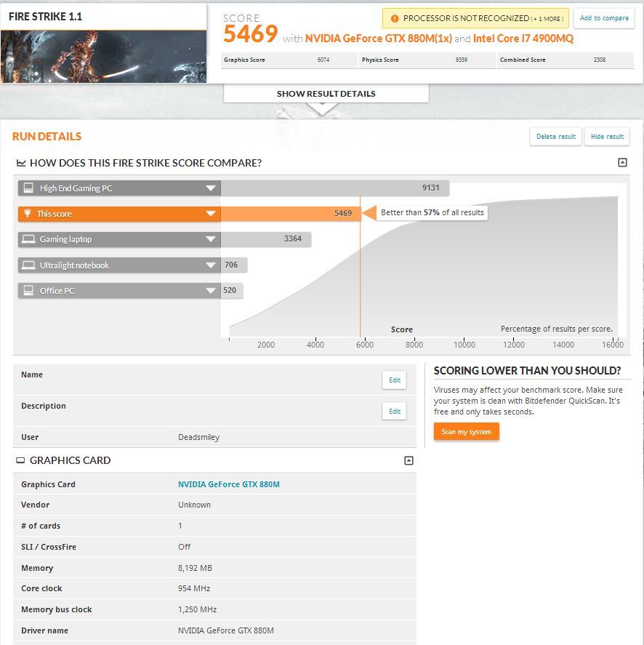Click the Graphics Score value 6074

click(x=323, y=60)
